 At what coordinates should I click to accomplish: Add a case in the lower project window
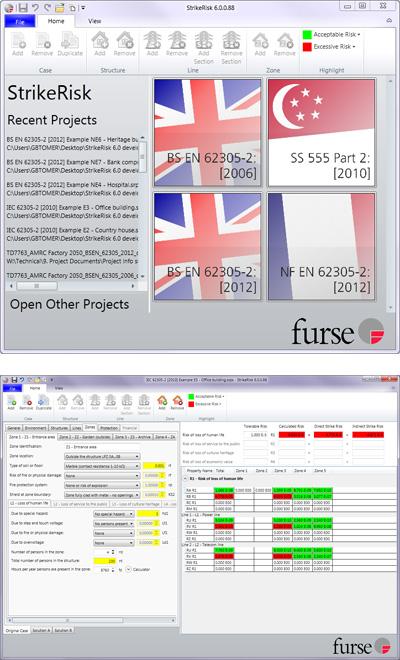pyautogui.click(x=11, y=399)
